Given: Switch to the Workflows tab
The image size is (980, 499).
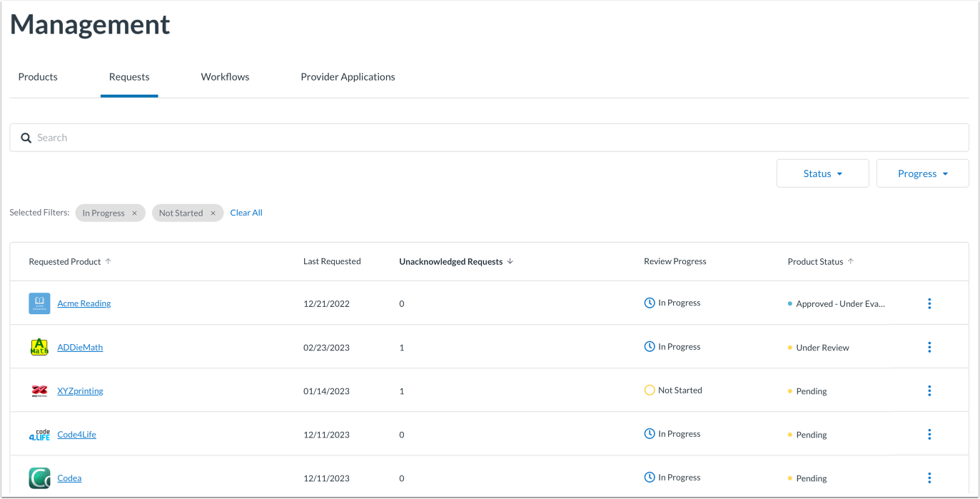Looking at the screenshot, I should tap(225, 77).
